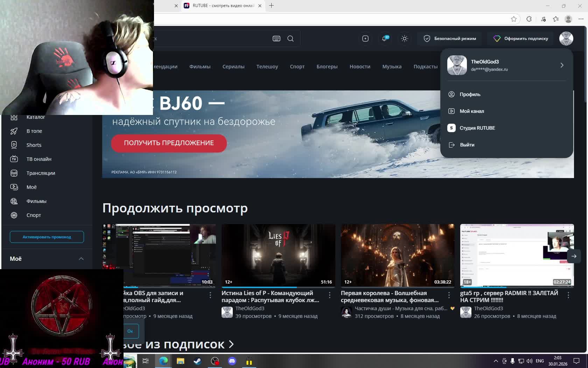Open the Первая королева video thumbnail
Screen dimensions: 588x368
pos(398,255)
